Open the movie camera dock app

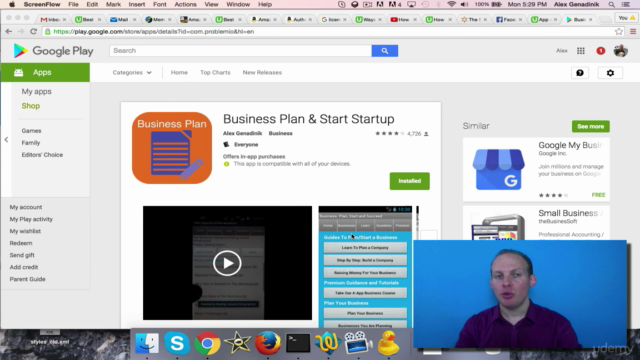click(358, 343)
